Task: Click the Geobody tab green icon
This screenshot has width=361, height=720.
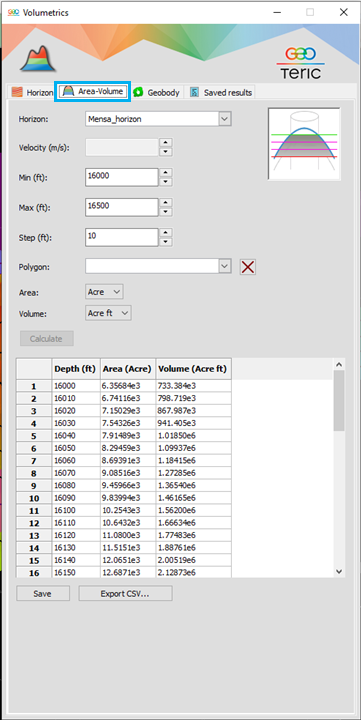Action: coord(139,92)
